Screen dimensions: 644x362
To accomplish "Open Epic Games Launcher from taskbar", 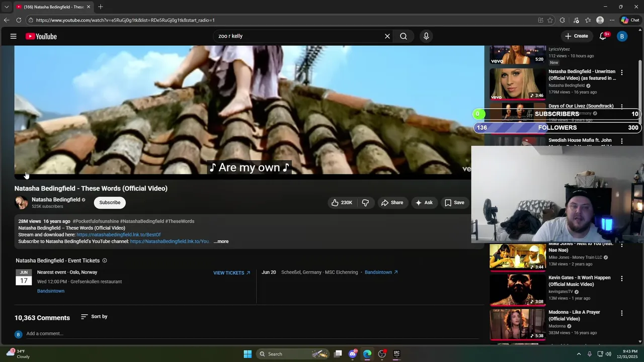I will 396,354.
